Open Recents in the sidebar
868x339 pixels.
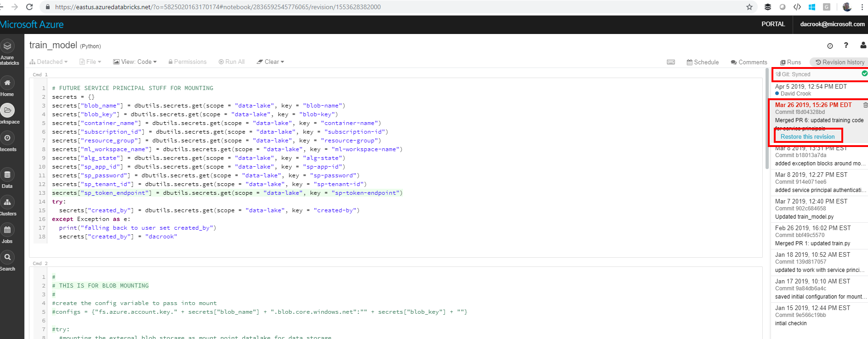(8, 142)
